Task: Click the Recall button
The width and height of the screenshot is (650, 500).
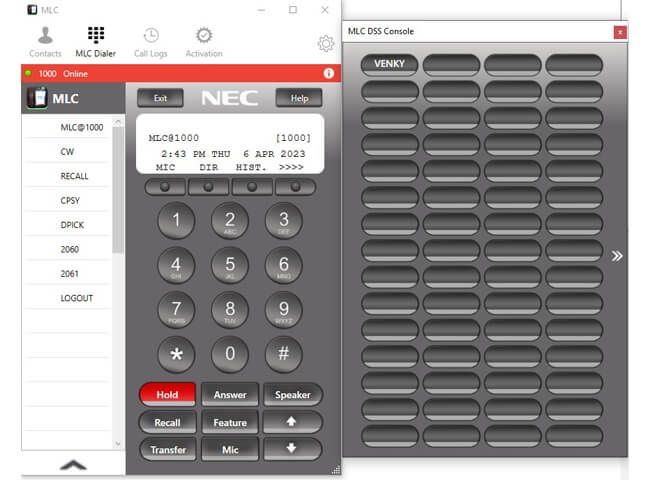Action: pyautogui.click(x=167, y=422)
